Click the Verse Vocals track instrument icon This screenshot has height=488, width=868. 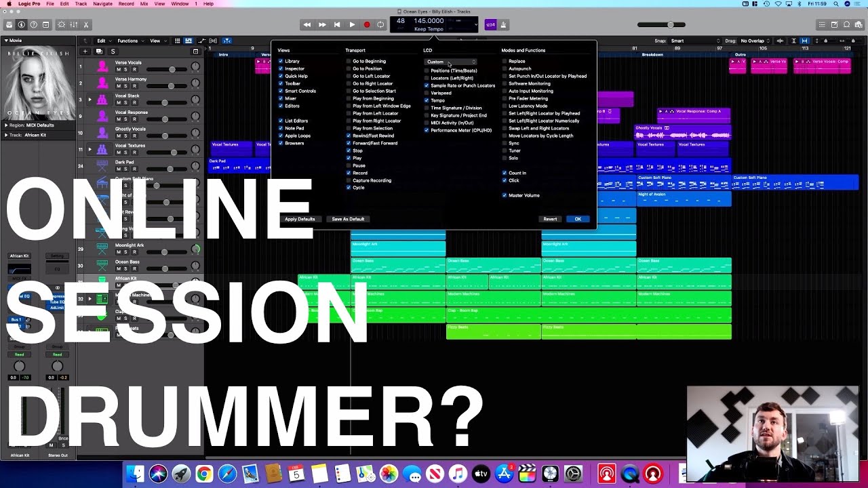102,66
